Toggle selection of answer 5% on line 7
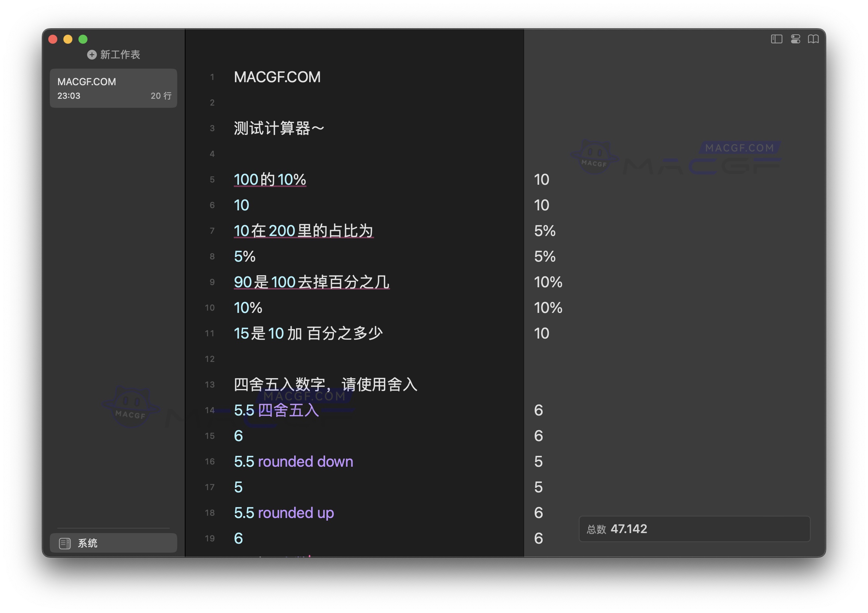868x613 pixels. (544, 231)
